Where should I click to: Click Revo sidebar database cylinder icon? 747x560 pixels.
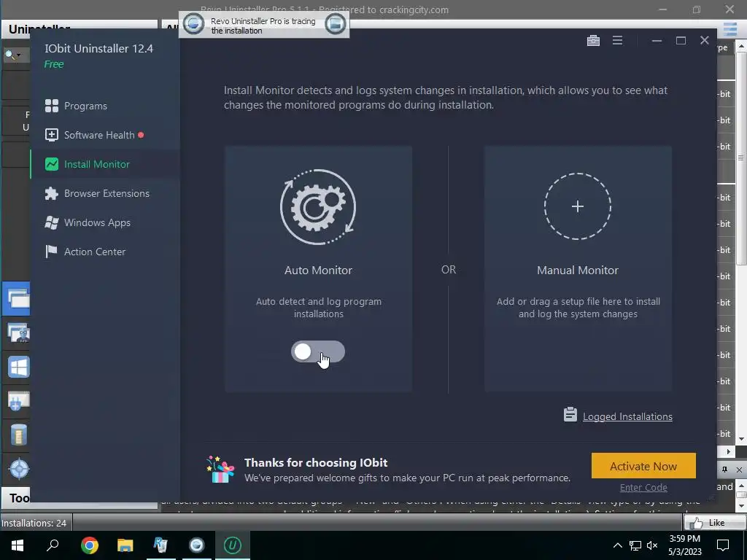pos(18,435)
